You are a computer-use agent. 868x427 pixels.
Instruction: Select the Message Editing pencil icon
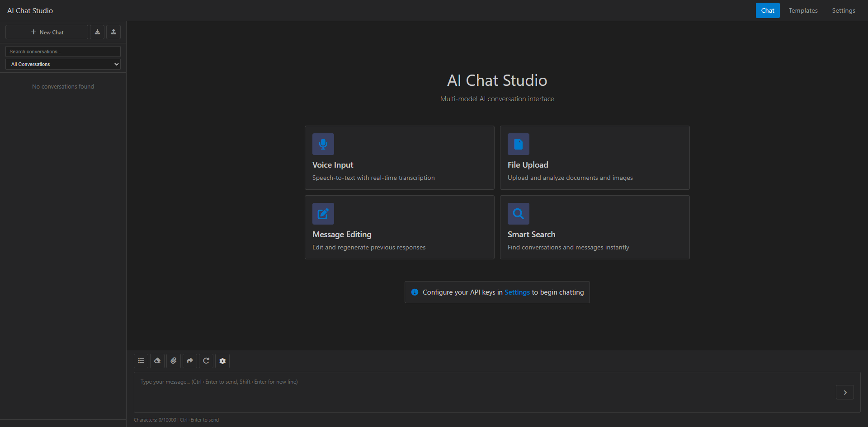323,213
